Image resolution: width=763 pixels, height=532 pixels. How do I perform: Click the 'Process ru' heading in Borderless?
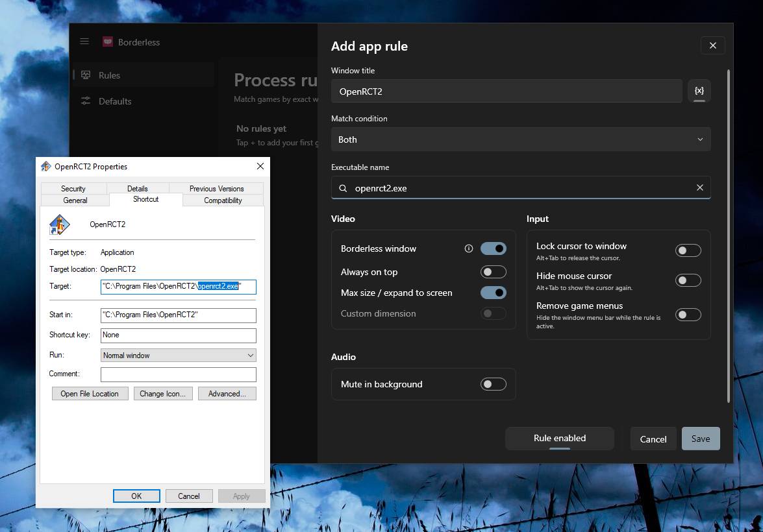tap(275, 80)
